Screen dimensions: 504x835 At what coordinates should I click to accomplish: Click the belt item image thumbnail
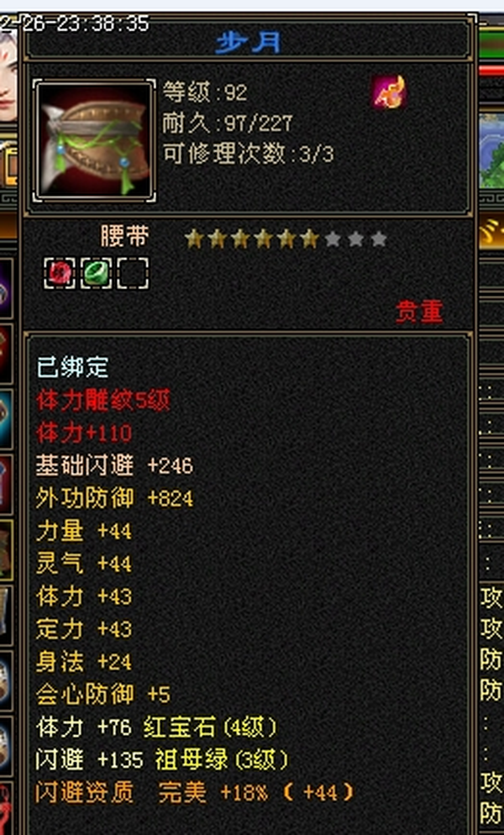click(x=94, y=141)
